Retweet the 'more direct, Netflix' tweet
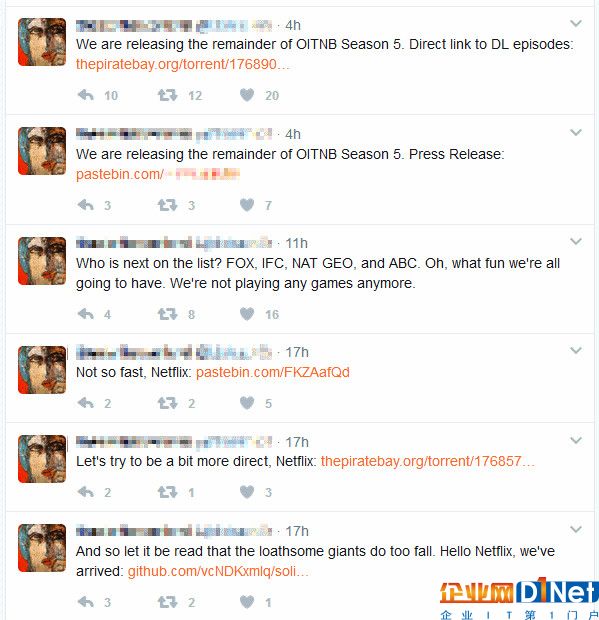Image resolution: width=599 pixels, height=620 pixels. tap(167, 492)
